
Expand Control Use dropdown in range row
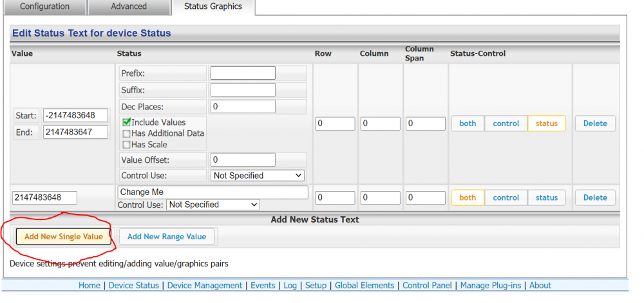[258, 175]
